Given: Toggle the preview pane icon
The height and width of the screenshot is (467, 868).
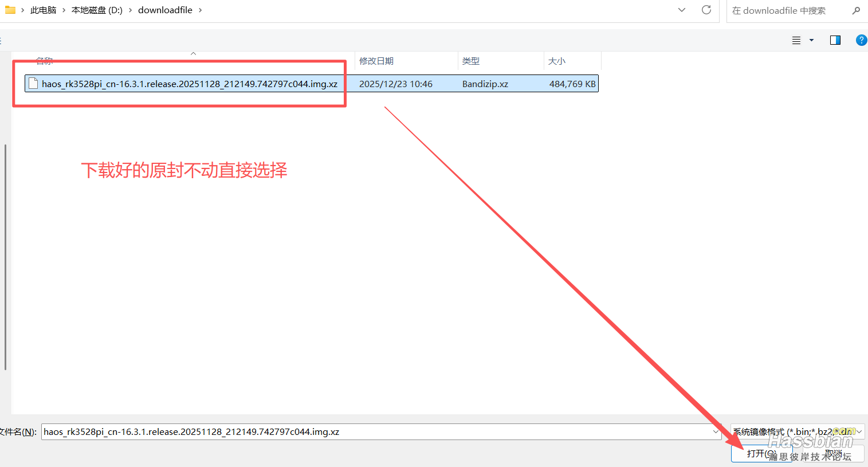Looking at the screenshot, I should point(835,40).
